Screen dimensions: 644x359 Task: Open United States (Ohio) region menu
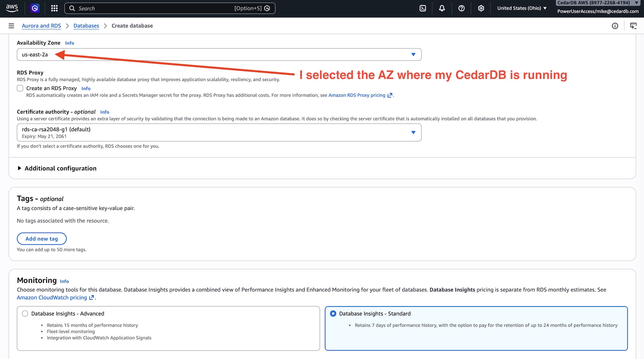[522, 8]
